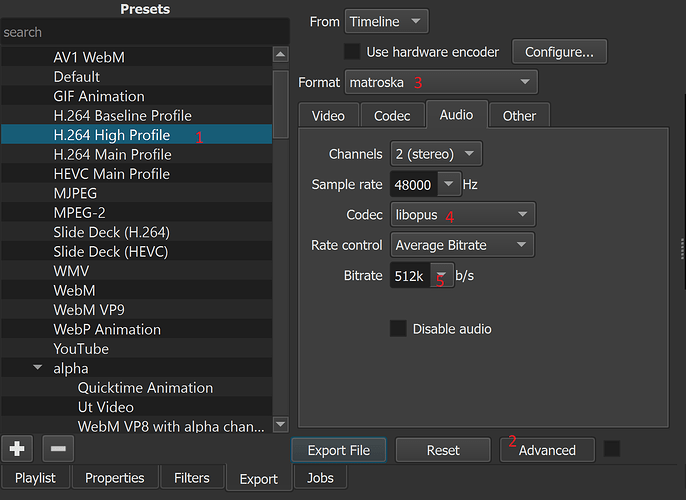
Task: Select the Slide Deck (HEVC) preset
Action: tap(136, 251)
